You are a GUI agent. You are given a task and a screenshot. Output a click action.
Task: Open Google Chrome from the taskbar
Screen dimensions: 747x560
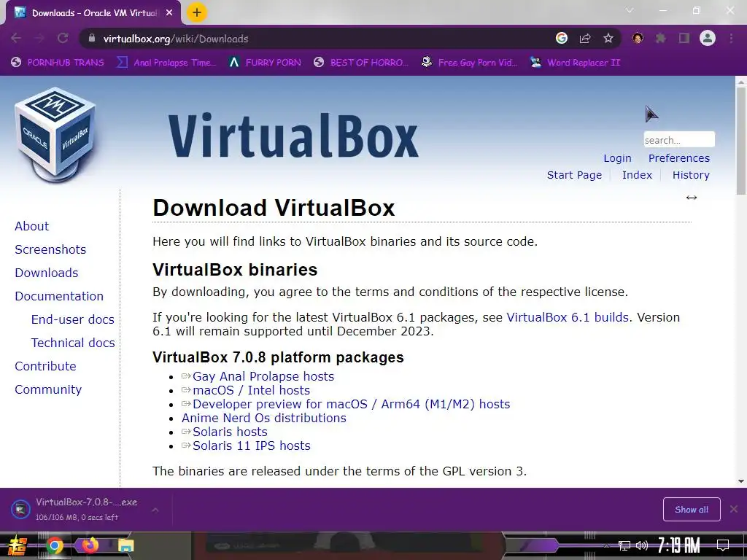(x=55, y=545)
